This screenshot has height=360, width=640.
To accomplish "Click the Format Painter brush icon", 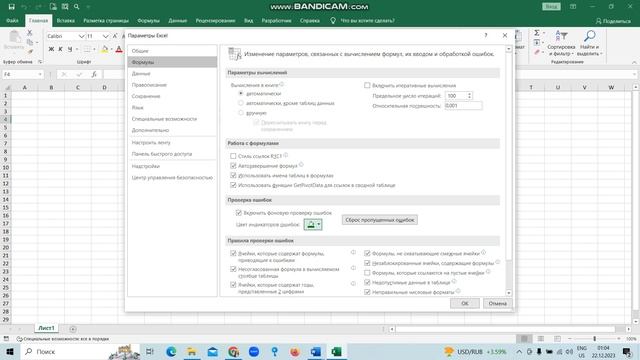I will click(x=30, y=51).
